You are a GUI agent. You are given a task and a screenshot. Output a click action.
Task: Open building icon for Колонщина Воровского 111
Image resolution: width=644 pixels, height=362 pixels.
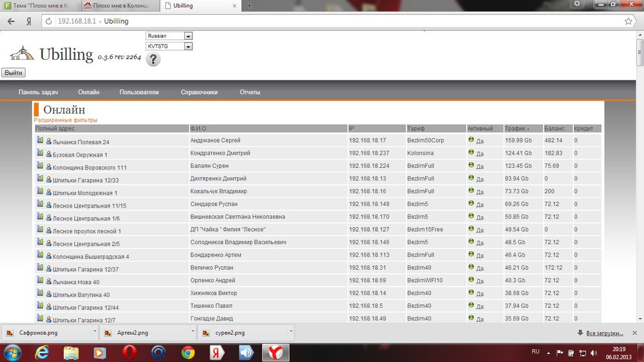tap(40, 166)
